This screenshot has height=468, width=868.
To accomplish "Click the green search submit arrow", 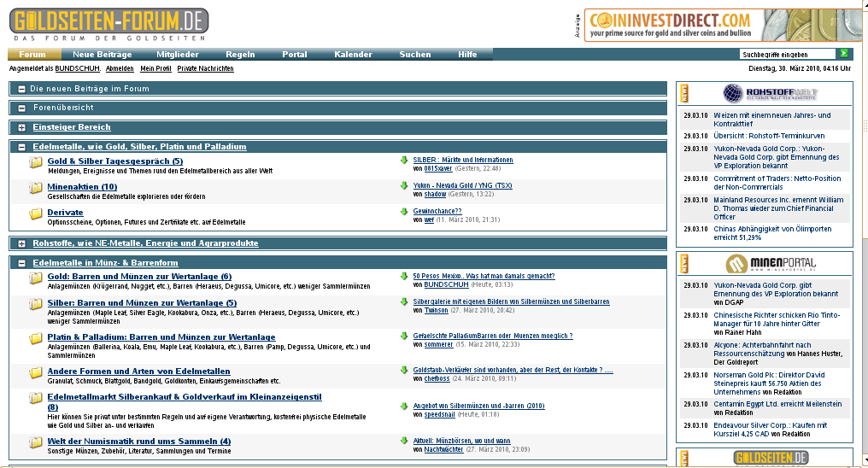I will click(844, 54).
